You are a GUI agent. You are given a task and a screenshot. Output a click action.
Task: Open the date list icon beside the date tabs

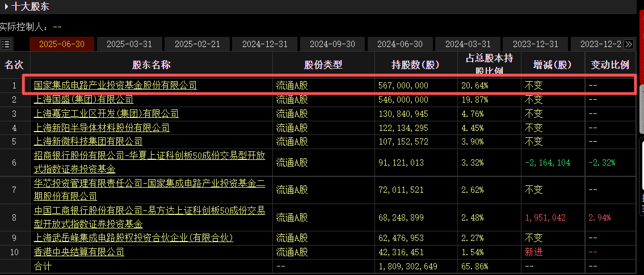(x=6, y=44)
